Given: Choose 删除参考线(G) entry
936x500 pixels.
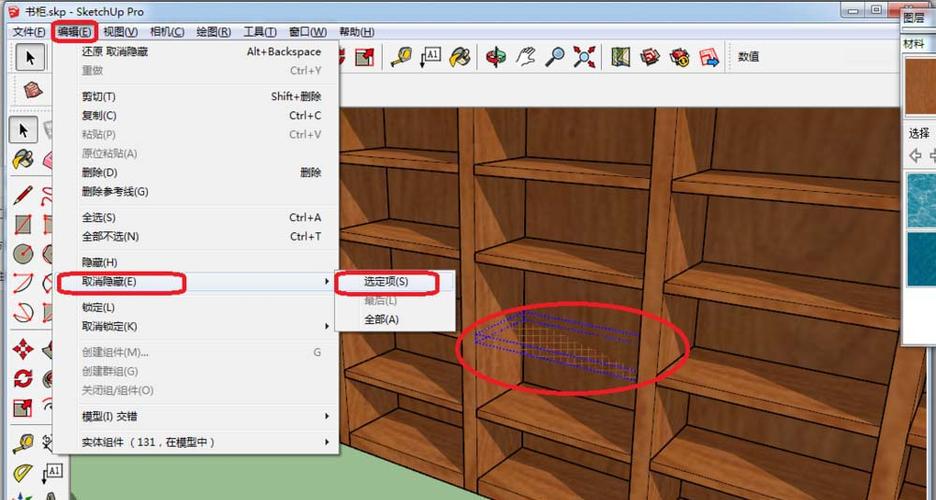Looking at the screenshot, I should click(196, 192).
